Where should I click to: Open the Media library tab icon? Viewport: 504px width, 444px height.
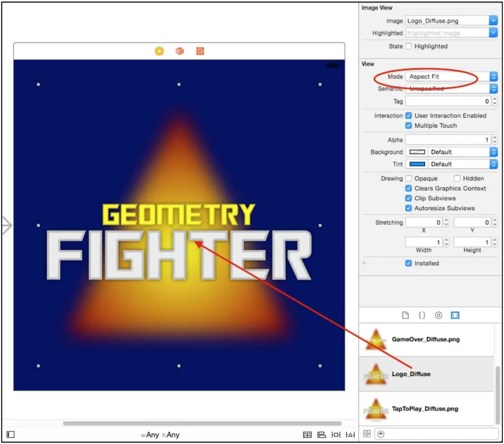point(455,315)
